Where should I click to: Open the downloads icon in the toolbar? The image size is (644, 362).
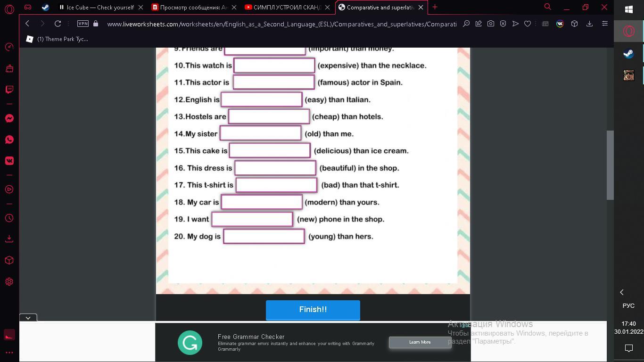[589, 24]
